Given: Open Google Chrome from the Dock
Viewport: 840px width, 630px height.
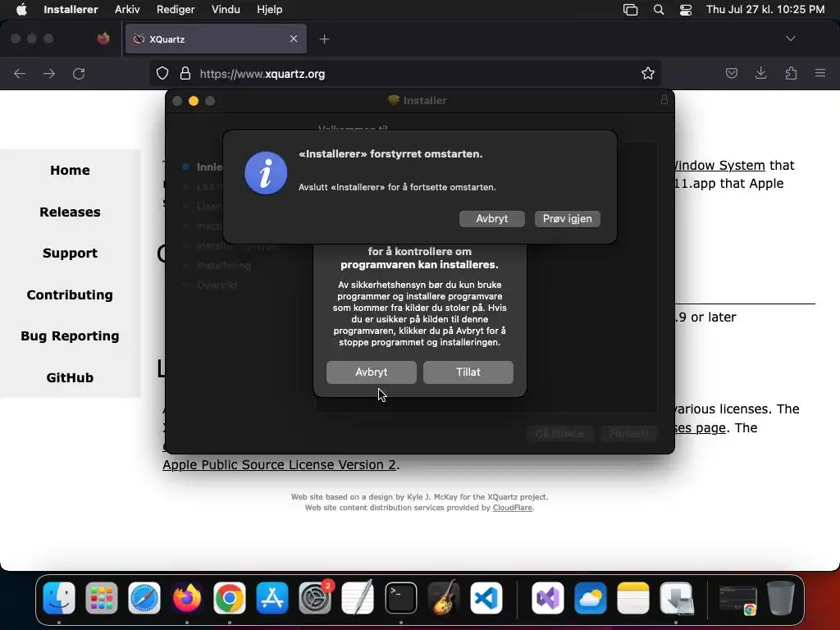Looking at the screenshot, I should coord(230,598).
